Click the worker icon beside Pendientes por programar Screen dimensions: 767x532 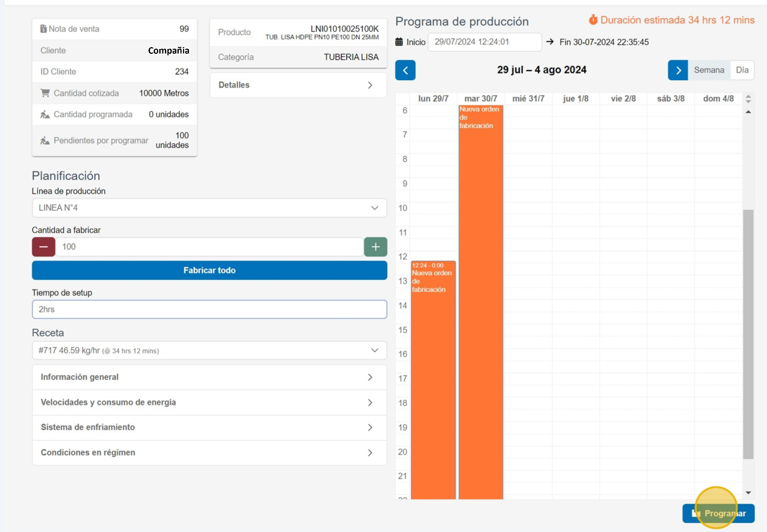click(x=45, y=140)
